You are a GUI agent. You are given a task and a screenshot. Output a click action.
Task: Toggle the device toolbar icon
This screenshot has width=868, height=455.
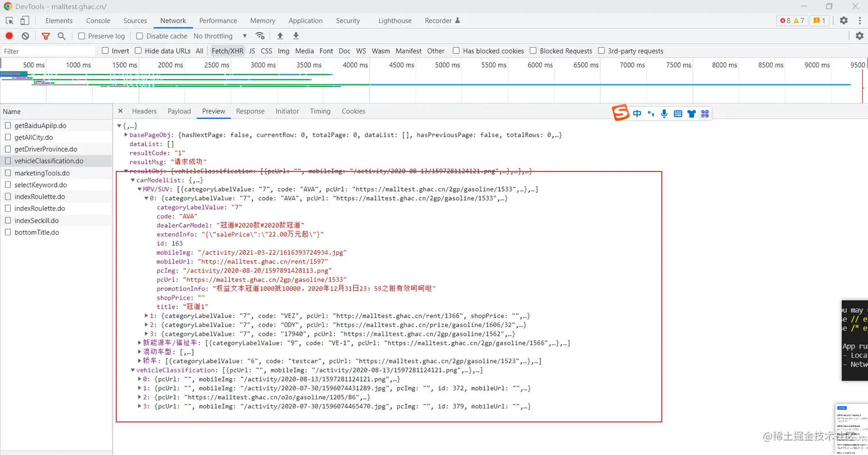[x=25, y=21]
